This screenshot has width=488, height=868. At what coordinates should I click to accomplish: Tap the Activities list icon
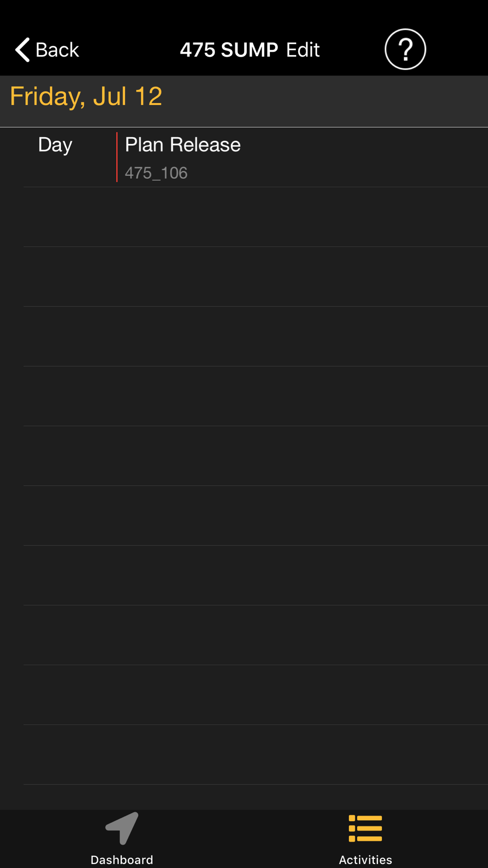pos(366,828)
